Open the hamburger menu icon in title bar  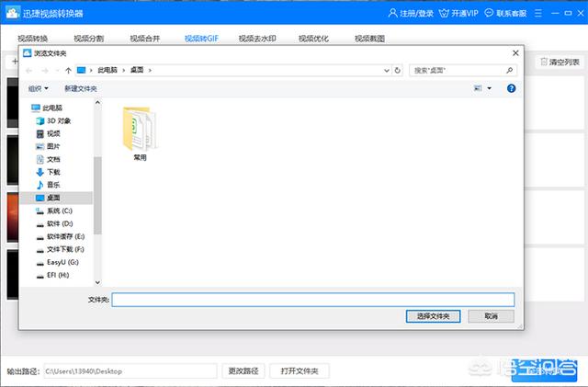(x=538, y=13)
